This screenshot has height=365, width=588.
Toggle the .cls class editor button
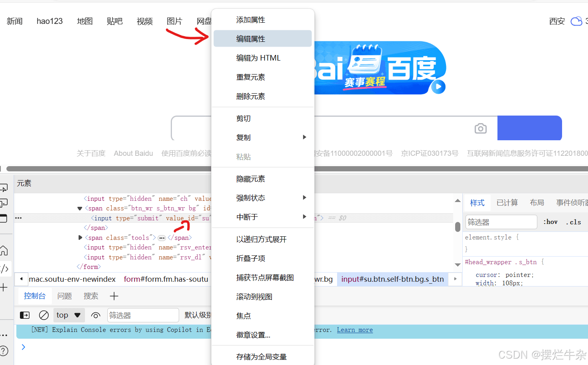(574, 222)
